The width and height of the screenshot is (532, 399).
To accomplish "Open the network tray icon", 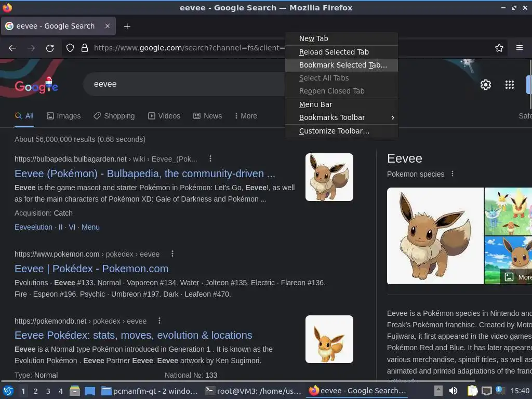I will [486, 391].
